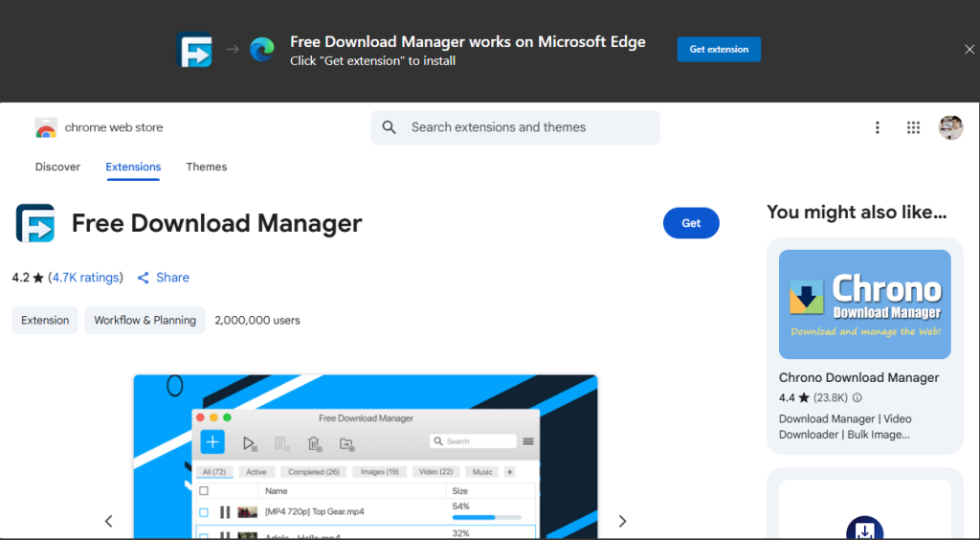980x540 pixels.
Task: Click the profile avatar picture
Action: tap(950, 127)
